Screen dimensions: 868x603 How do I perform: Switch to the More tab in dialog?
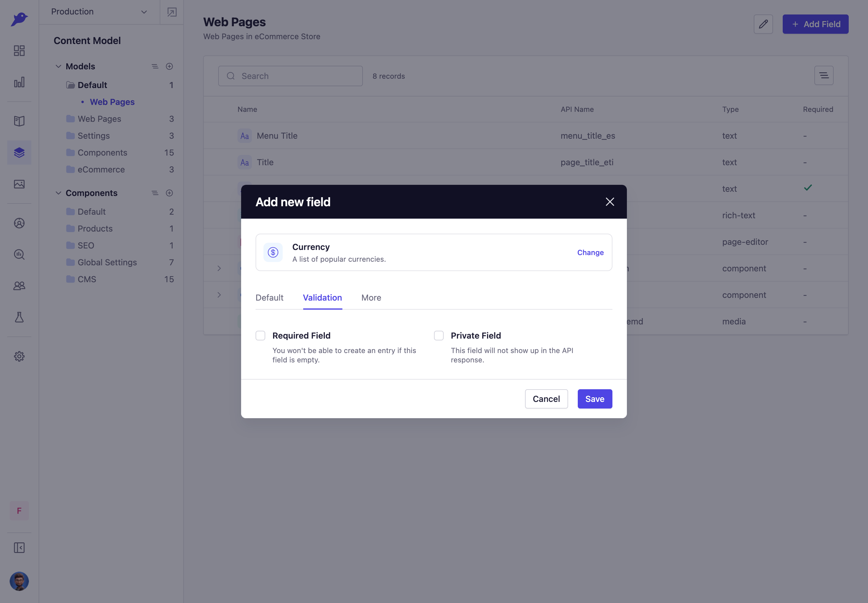tap(371, 298)
